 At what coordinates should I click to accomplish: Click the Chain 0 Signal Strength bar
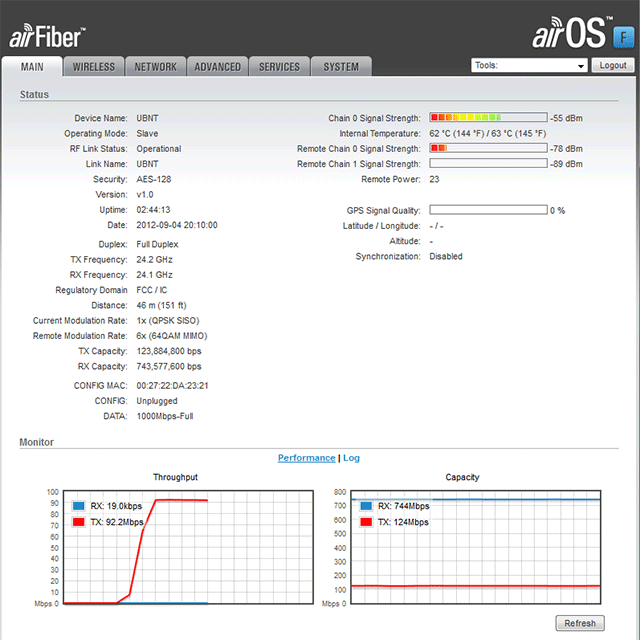pyautogui.click(x=488, y=118)
